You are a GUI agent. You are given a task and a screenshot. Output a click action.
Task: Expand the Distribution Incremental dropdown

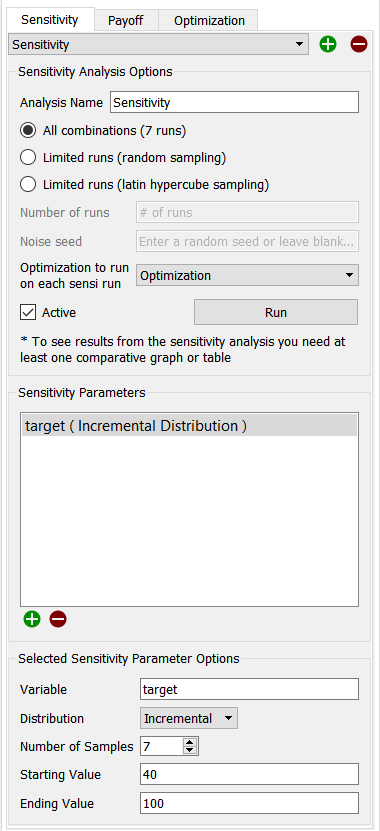pyautogui.click(x=189, y=719)
